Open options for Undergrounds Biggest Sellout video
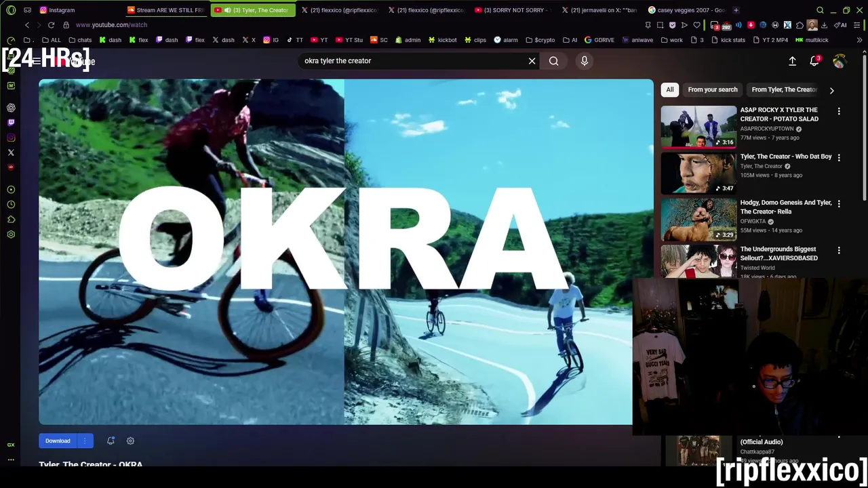 (x=839, y=250)
